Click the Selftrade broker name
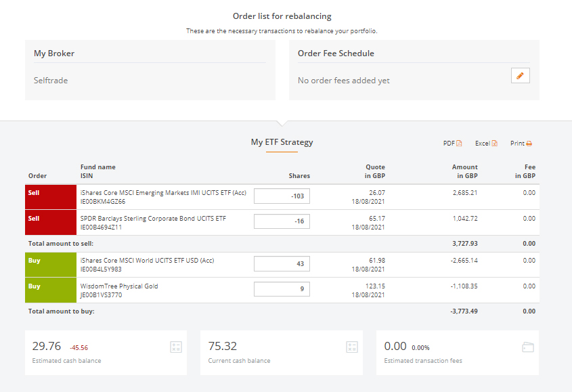Screen dimensions: 572x392 (x=51, y=81)
